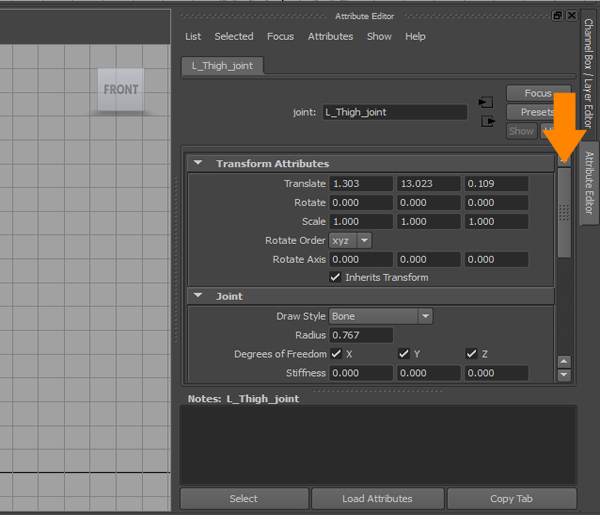Click the Load Attributes button

tap(377, 499)
